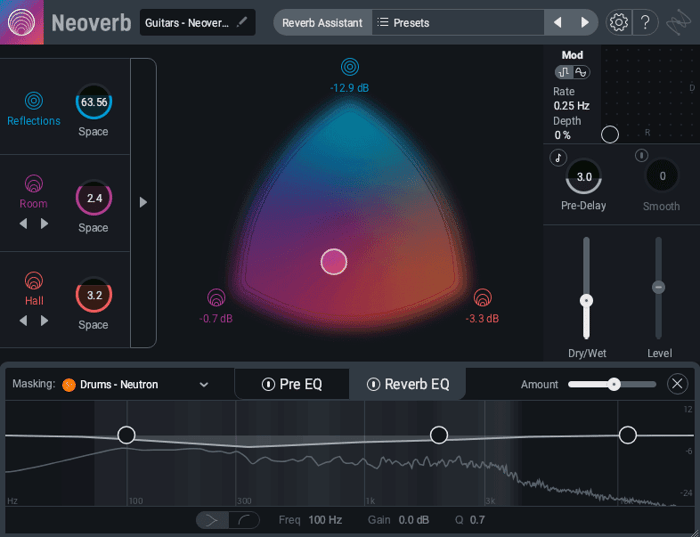
Task: Open the Reverb Assistant
Action: [322, 22]
